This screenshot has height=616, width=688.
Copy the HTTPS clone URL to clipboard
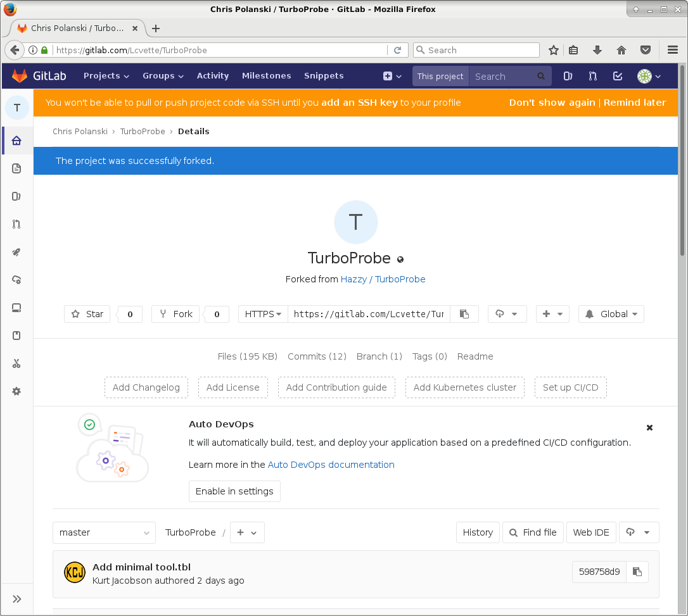464,314
